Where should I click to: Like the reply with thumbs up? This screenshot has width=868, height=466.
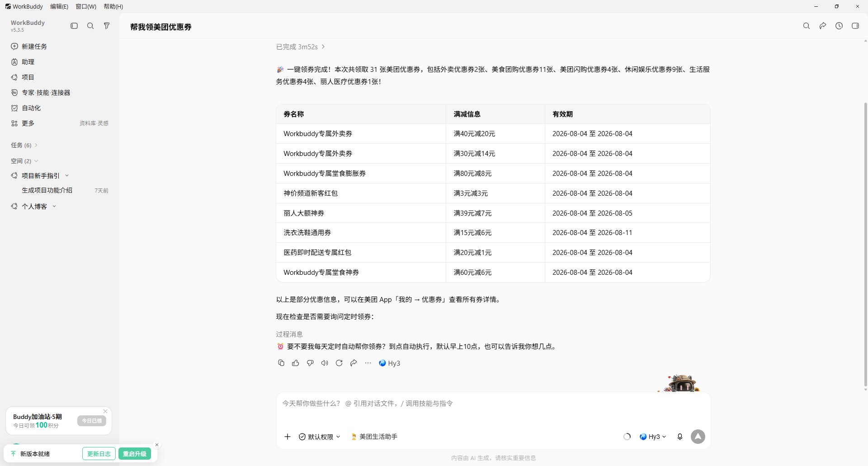point(296,363)
